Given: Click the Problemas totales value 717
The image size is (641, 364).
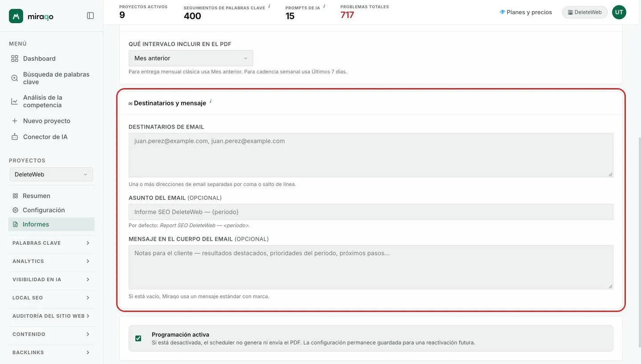Looking at the screenshot, I should pos(347,15).
